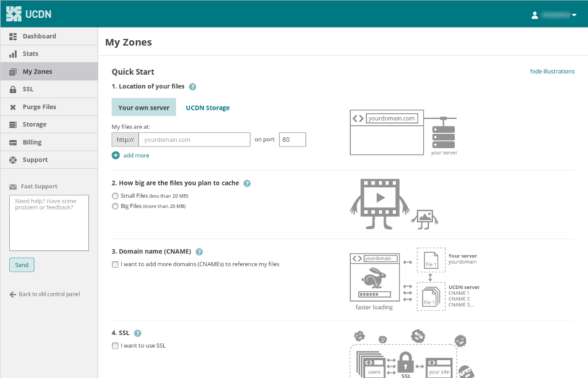
Task: Click help icon next to Domain name (CNAME)
Action: 199,252
